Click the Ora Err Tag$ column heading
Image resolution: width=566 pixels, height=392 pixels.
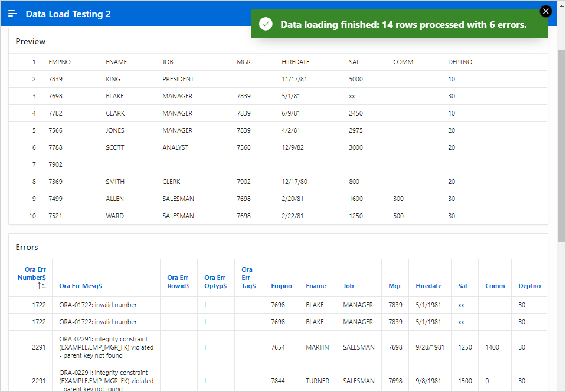point(248,278)
